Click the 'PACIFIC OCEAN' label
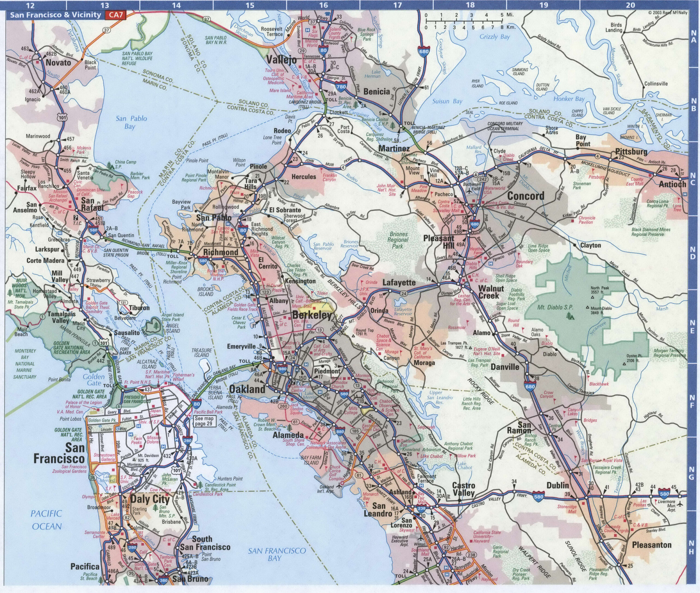The height and width of the screenshot is (593, 700). pos(46,520)
